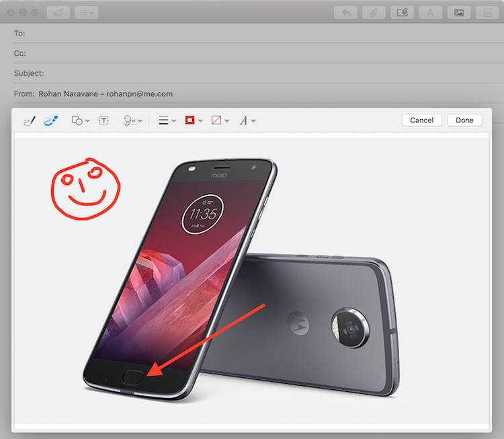Toggle the format bar A icon
Screen dimensions: 504x439
[x=430, y=13]
